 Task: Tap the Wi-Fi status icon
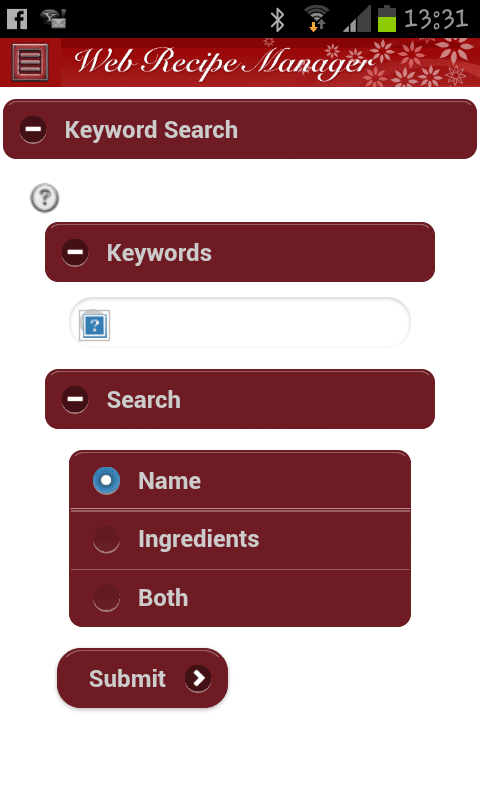point(317,19)
